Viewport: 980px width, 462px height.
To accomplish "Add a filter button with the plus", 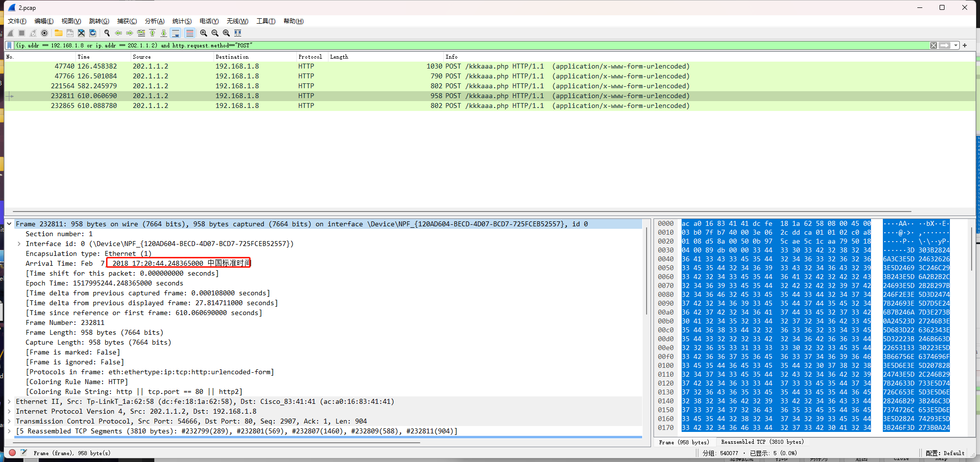I will click(965, 45).
